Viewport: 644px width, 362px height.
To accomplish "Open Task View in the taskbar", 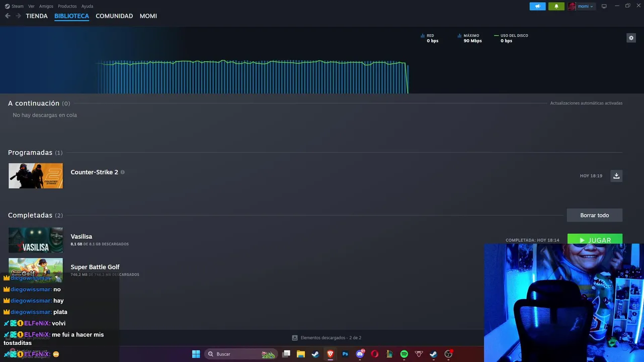I will [x=286, y=354].
